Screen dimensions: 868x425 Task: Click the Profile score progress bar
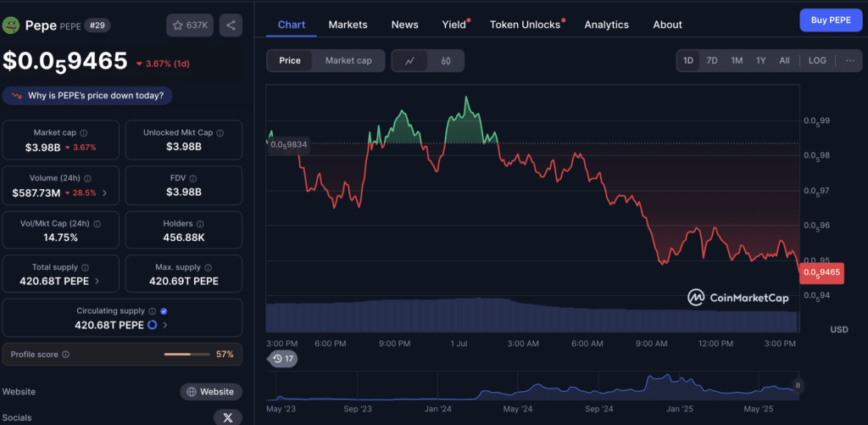[187, 354]
